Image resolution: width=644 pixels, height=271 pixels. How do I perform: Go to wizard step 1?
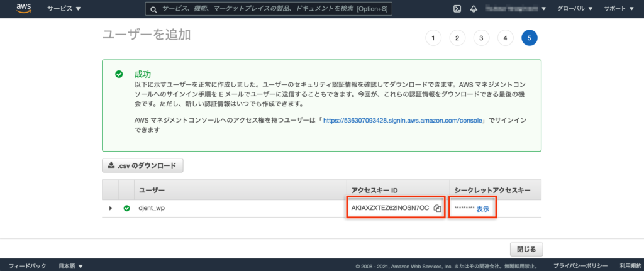[433, 38]
